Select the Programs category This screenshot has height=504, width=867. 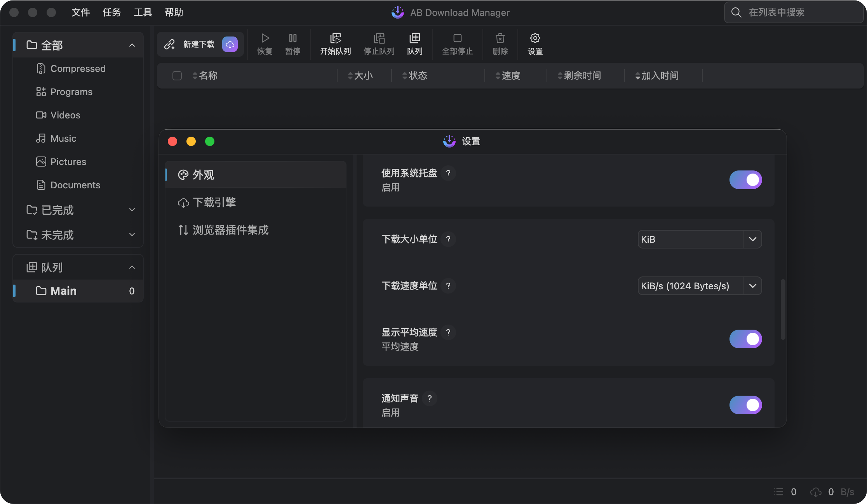click(78, 92)
